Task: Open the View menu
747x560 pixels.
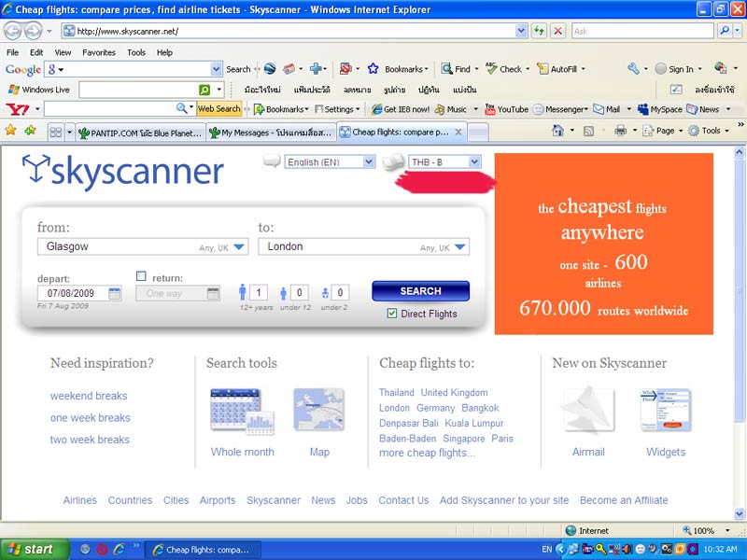Action: coord(63,52)
